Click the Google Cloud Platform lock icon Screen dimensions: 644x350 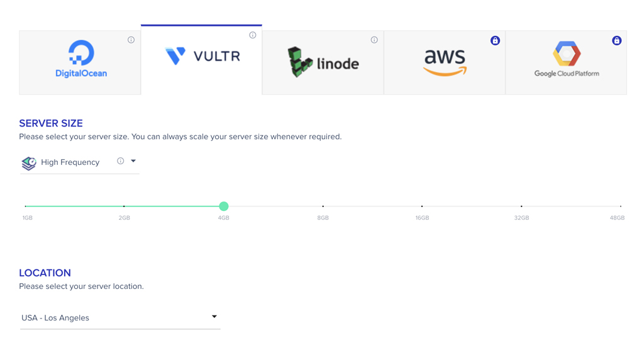[616, 40]
